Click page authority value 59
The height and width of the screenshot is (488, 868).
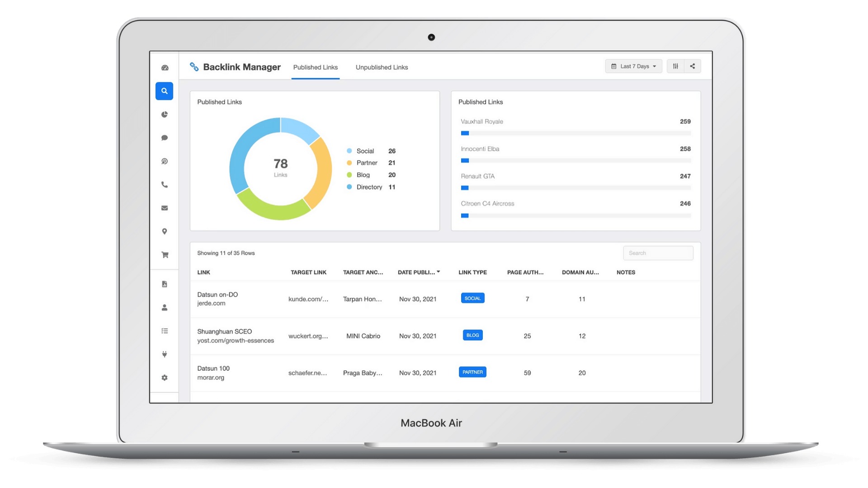pos(527,373)
